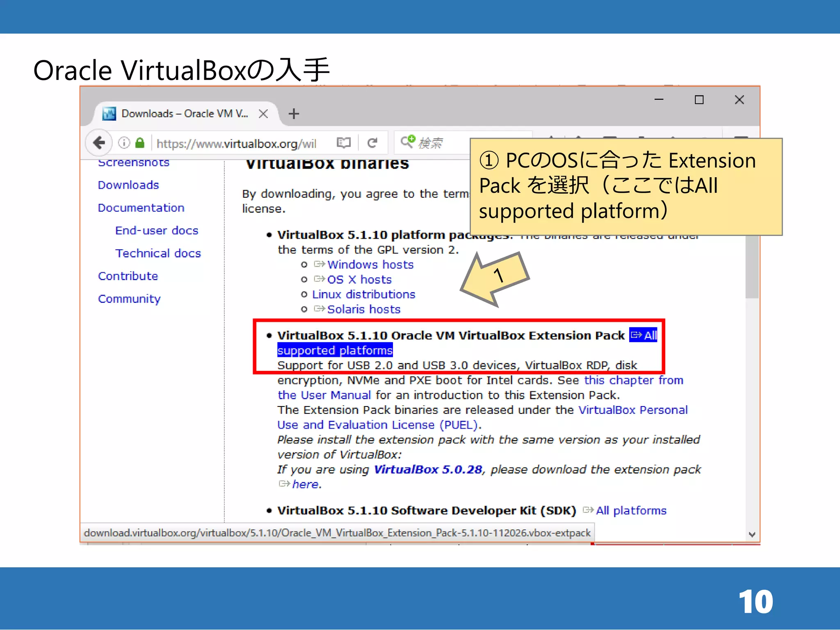This screenshot has height=630, width=840.
Task: Click the status bar download URL text
Action: tap(337, 533)
